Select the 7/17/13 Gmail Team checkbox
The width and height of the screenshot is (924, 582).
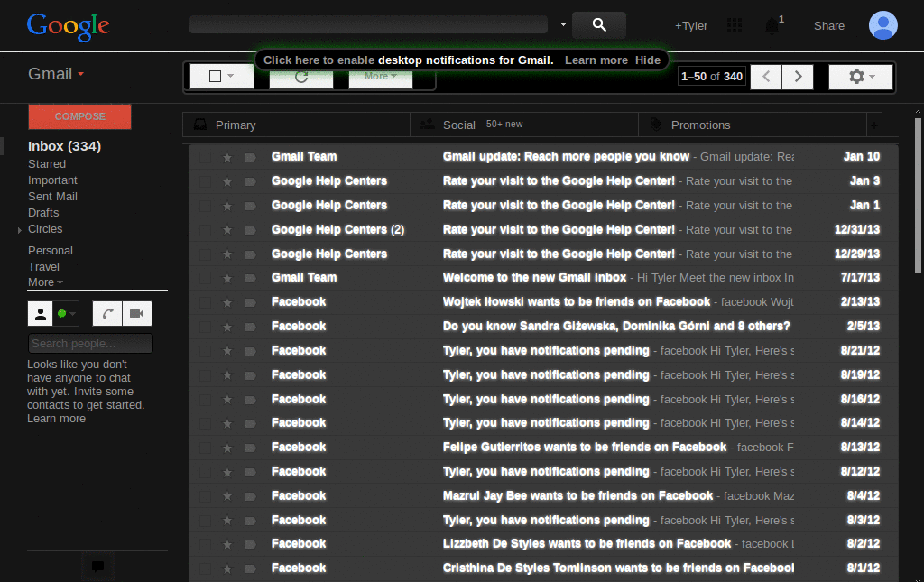[x=205, y=278]
